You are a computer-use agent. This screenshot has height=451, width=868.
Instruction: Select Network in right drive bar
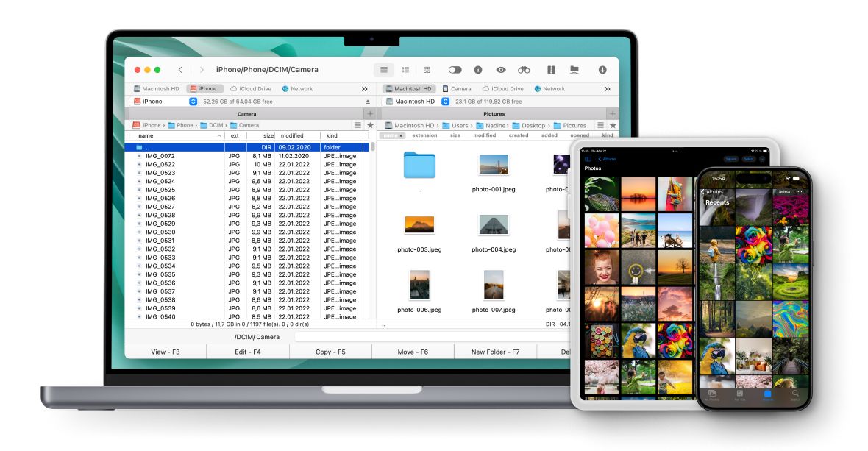pyautogui.click(x=549, y=88)
